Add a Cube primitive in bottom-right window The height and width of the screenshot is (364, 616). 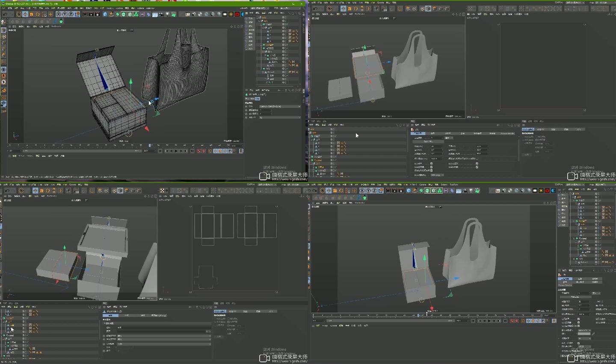point(409,191)
